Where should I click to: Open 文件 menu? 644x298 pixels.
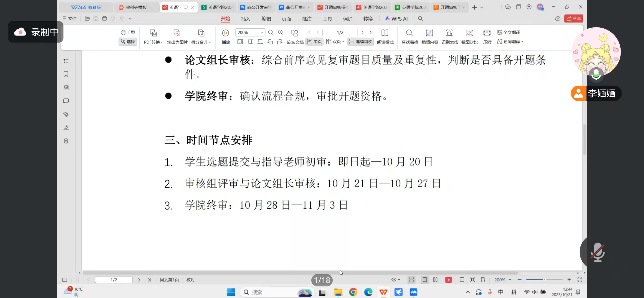tap(70, 18)
